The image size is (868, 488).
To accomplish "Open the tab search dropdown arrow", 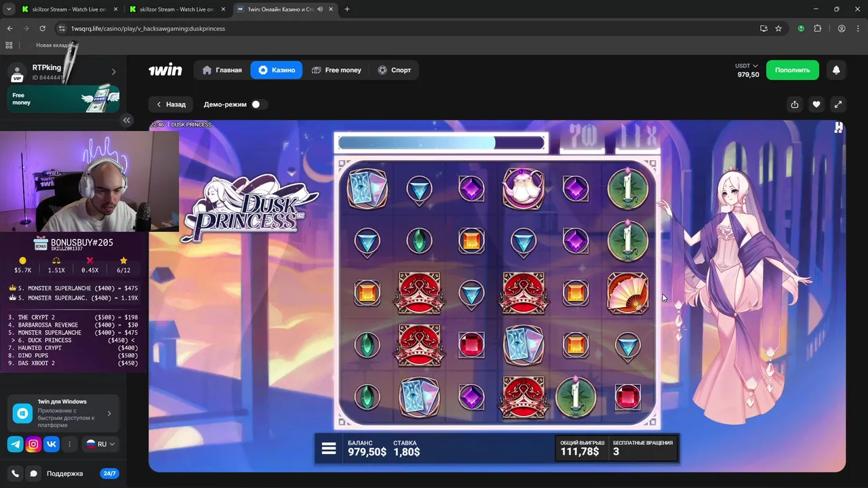I will tap(9, 9).
